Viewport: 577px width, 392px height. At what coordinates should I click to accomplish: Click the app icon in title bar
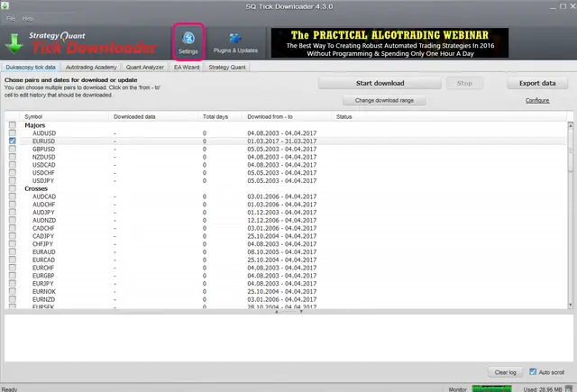coord(5,5)
